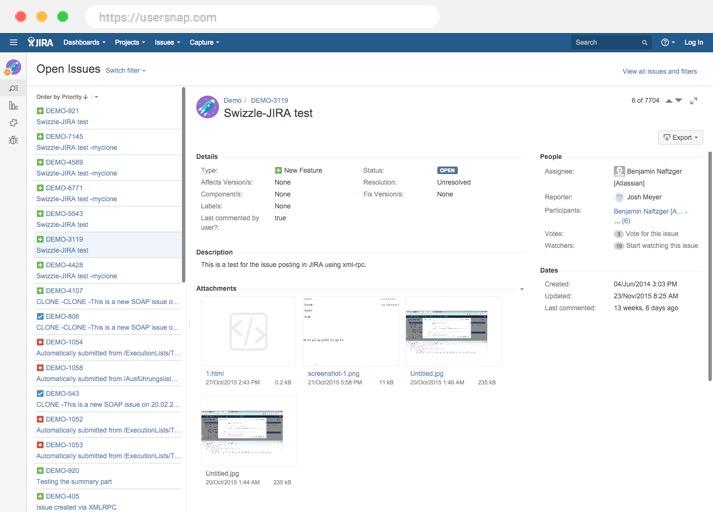The image size is (713, 512).
Task: Click the new feature icon of DEMO-921
Action: tap(40, 111)
